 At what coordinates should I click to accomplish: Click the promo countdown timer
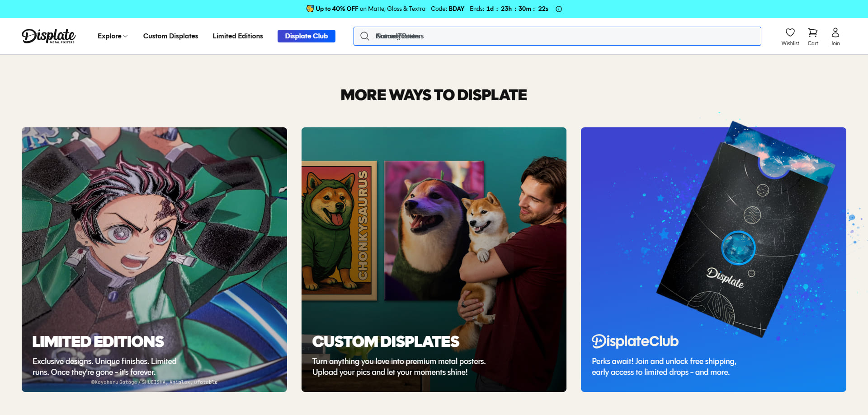[518, 9]
